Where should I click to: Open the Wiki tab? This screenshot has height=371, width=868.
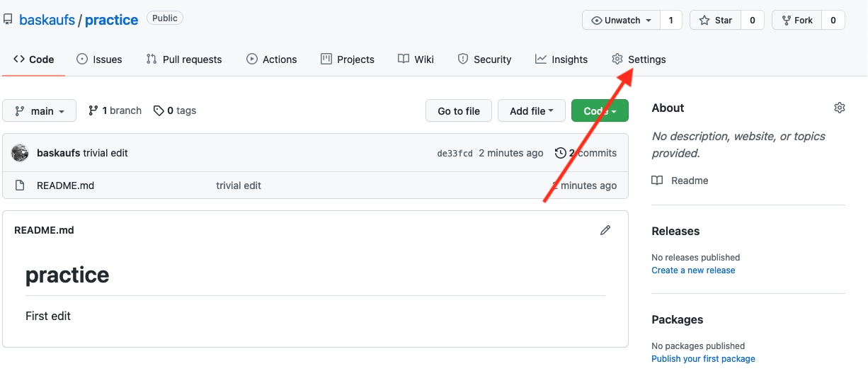[x=416, y=59]
